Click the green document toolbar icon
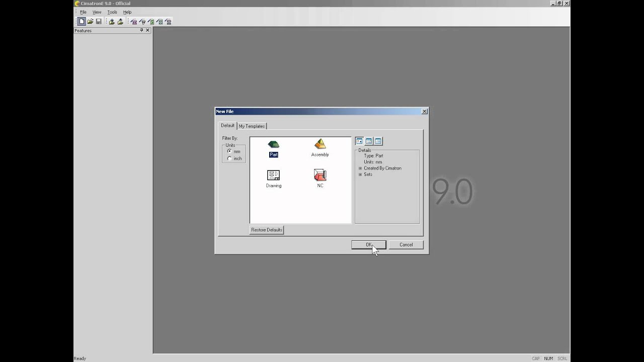This screenshot has width=644, height=362. click(151, 22)
